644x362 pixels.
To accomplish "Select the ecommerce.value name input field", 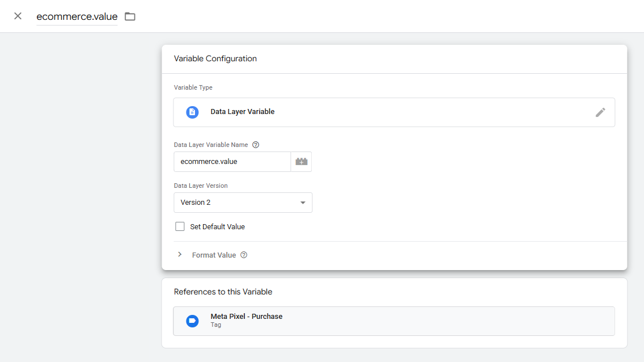I will (x=232, y=162).
